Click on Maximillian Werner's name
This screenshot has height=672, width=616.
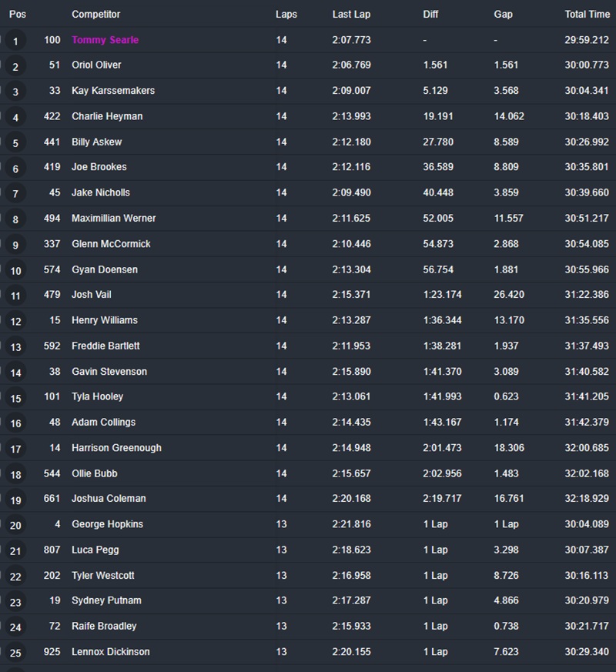114,219
